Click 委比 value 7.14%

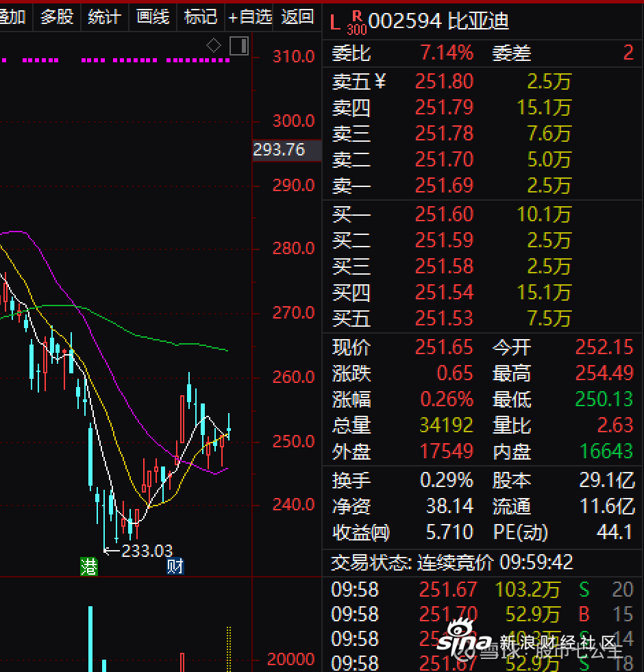click(x=446, y=53)
